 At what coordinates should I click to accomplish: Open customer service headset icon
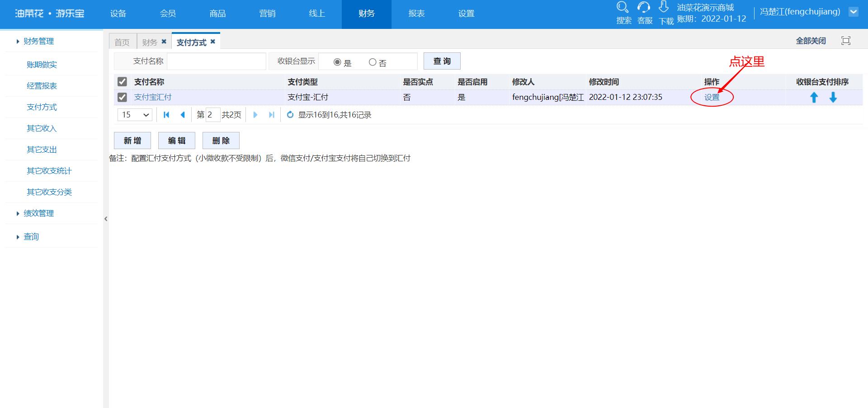(x=643, y=7)
